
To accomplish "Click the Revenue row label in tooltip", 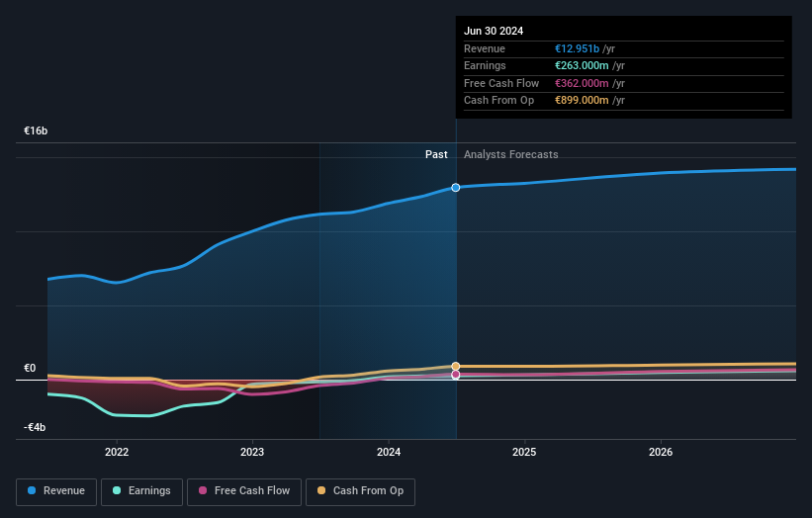I will tap(485, 48).
